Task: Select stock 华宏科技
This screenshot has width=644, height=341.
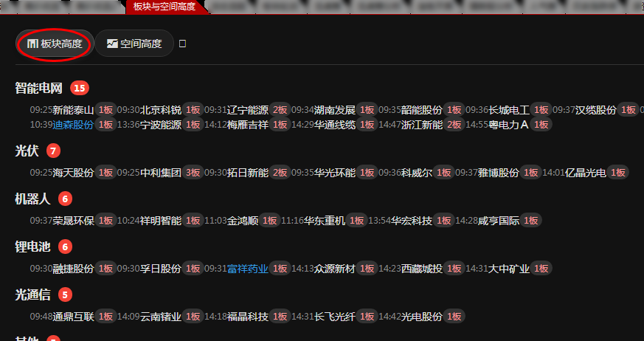Action: [412, 221]
